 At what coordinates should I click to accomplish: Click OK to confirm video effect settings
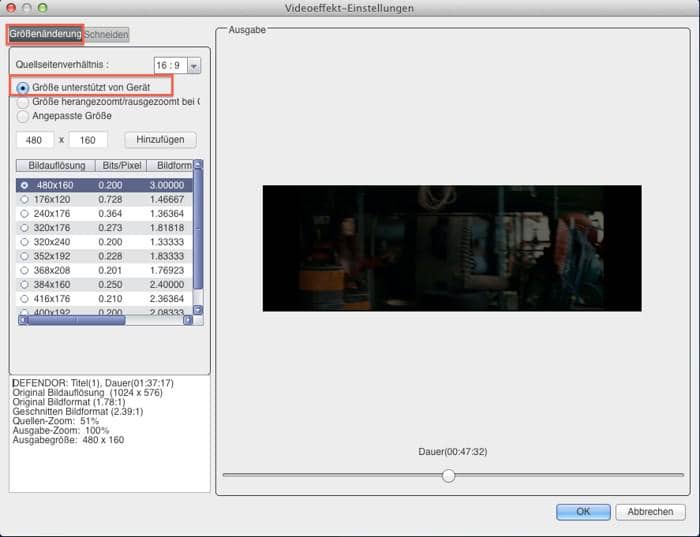pos(583,512)
